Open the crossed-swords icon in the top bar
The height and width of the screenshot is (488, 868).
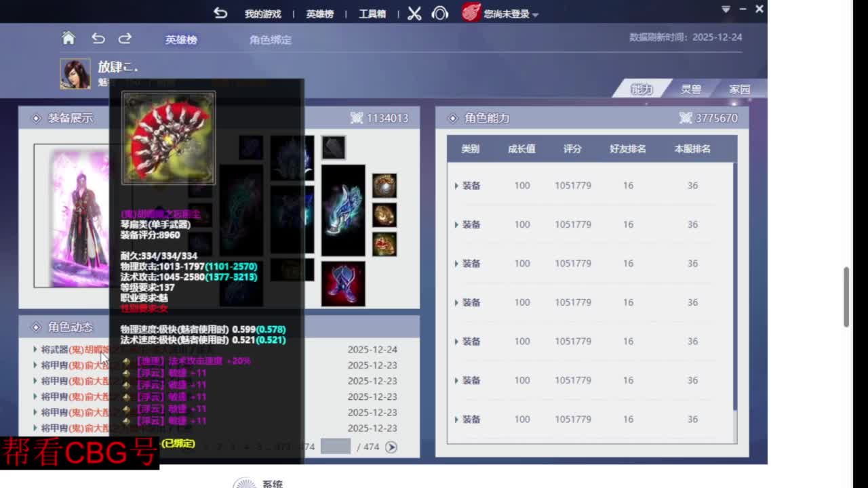point(414,14)
